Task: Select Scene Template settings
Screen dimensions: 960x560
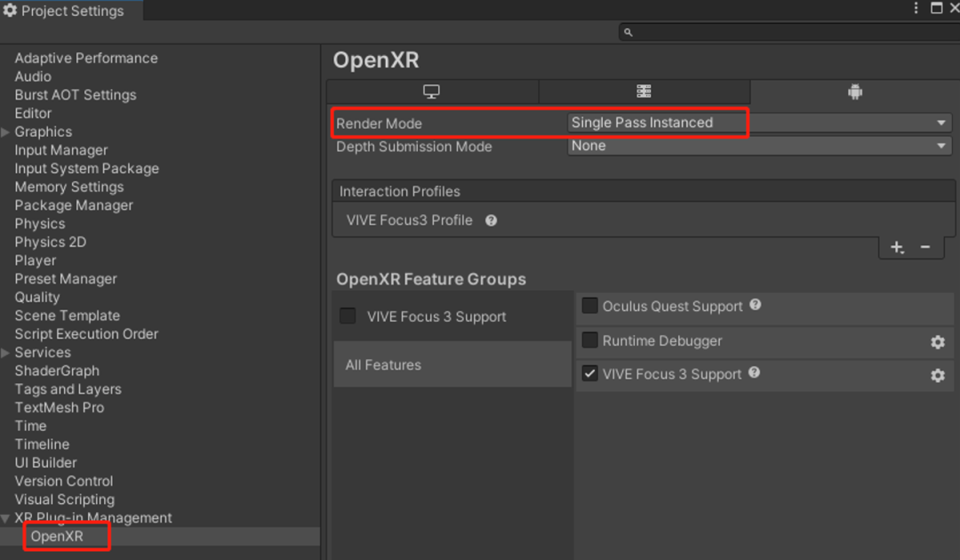Action: (68, 316)
